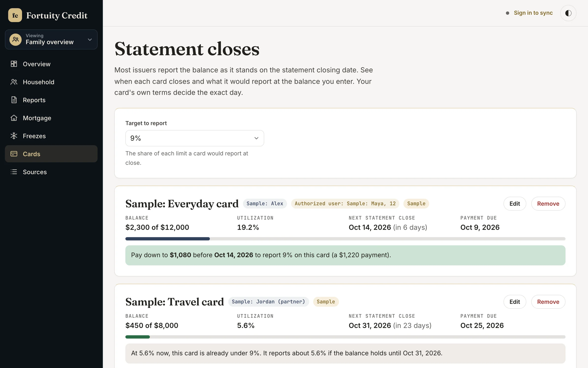Screen dimensions: 588x368
Task: Click the Sources list icon
Action: pos(14,172)
